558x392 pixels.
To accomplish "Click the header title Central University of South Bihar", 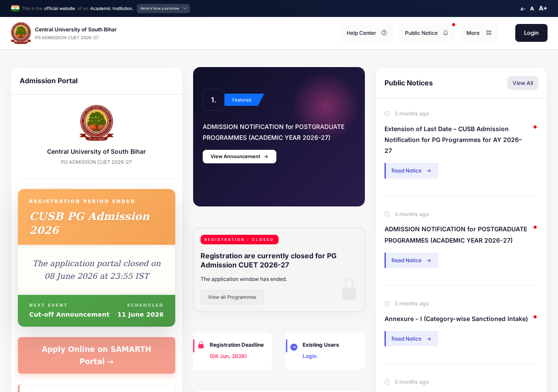I will pyautogui.click(x=76, y=30).
